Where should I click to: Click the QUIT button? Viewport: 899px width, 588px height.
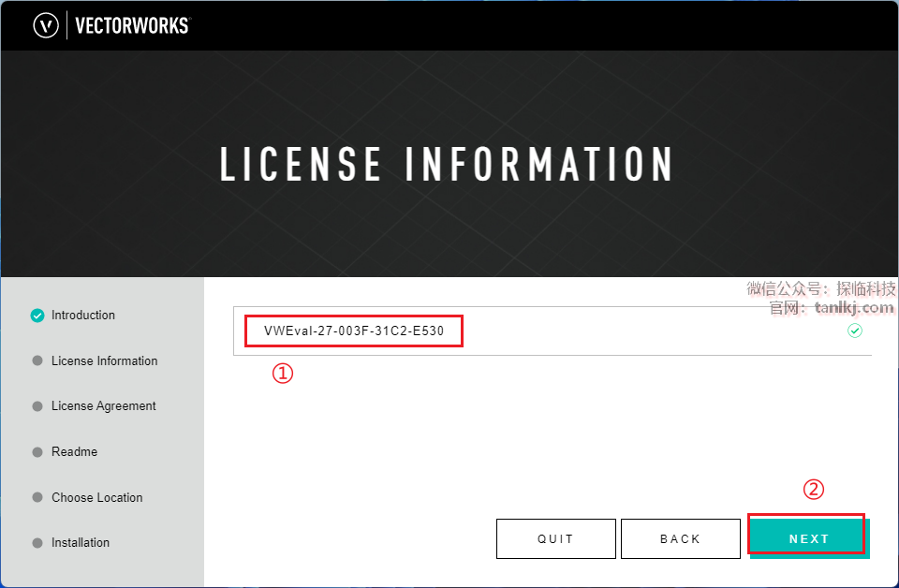(555, 538)
